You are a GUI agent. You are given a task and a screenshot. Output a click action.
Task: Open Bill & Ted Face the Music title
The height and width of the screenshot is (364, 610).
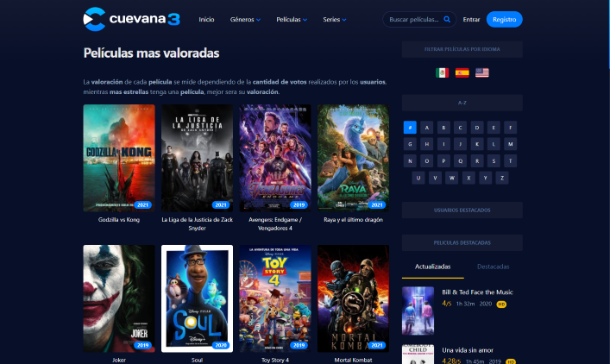pyautogui.click(x=477, y=292)
